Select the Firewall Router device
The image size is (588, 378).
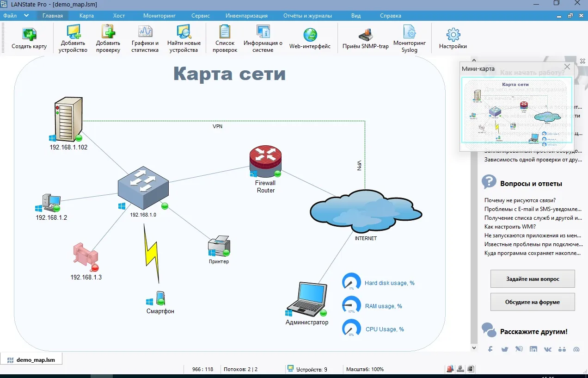click(x=265, y=162)
